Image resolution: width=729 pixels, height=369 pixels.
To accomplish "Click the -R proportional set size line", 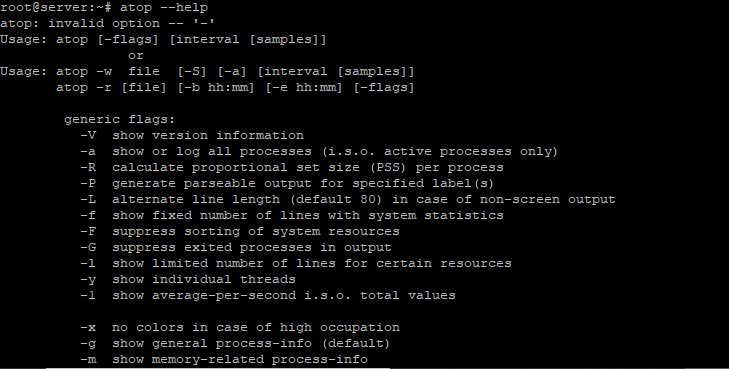I will tap(292, 167).
